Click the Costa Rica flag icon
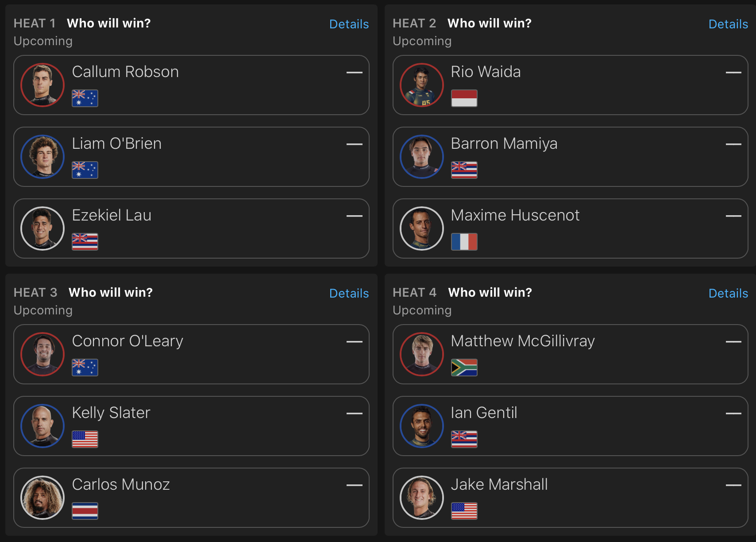756x542 pixels. 85,511
